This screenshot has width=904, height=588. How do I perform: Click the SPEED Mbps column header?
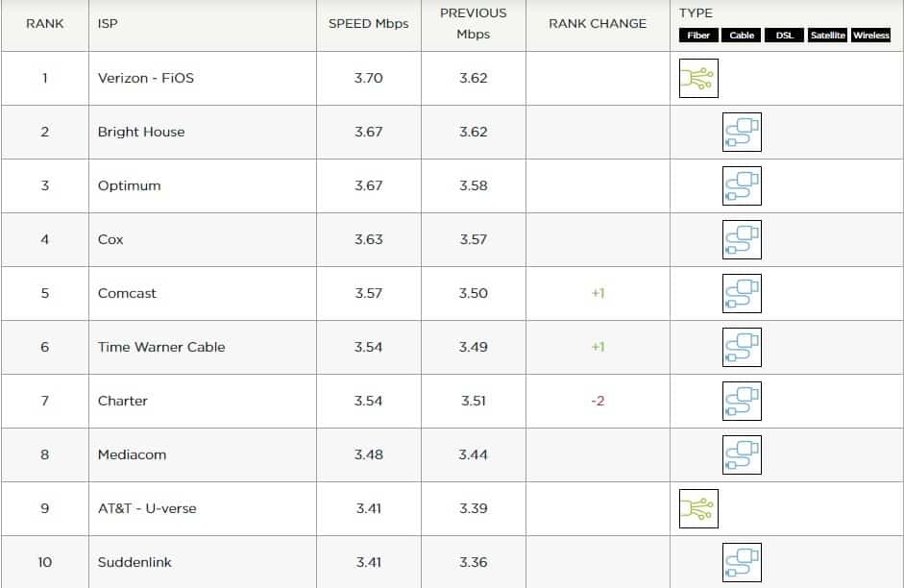point(368,24)
